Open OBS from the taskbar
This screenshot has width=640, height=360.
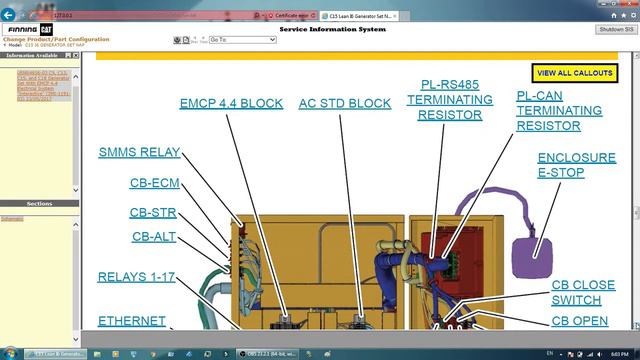click(267, 354)
